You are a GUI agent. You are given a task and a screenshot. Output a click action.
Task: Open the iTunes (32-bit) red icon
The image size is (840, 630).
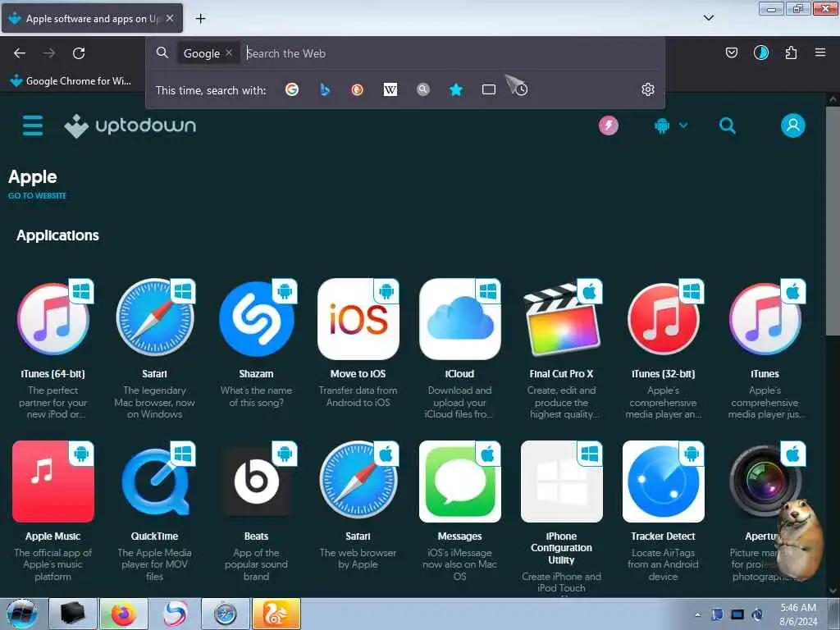point(663,319)
